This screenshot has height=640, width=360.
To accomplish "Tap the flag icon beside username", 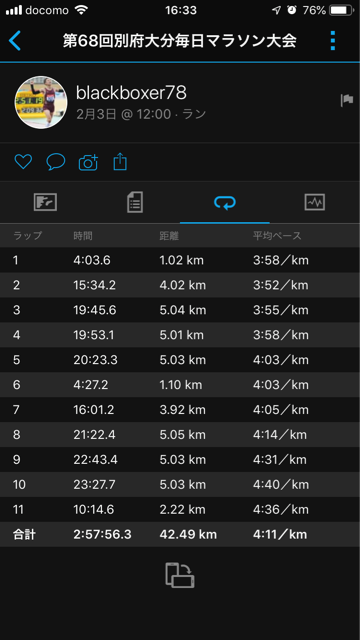I will pyautogui.click(x=347, y=100).
